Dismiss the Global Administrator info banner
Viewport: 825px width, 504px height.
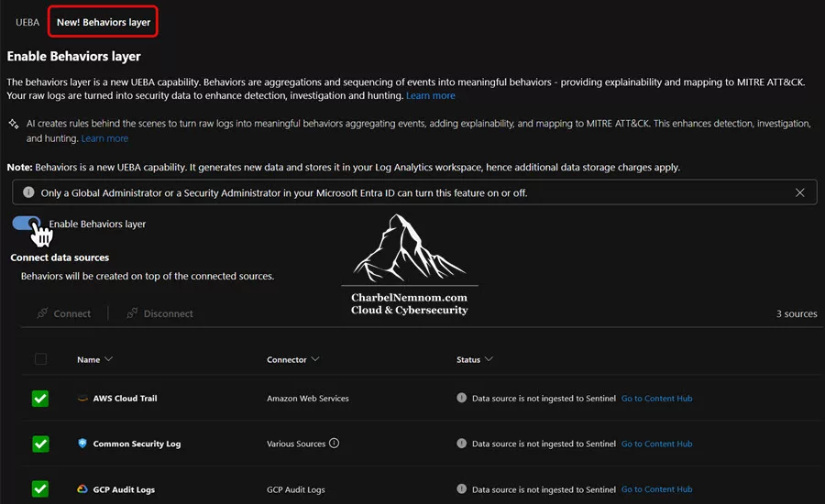click(799, 192)
